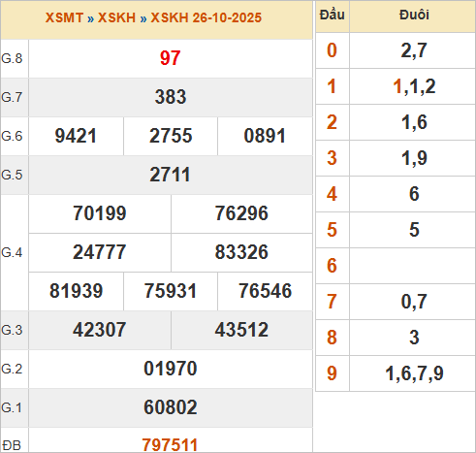Click the G.3 row label
This screenshot has height=453, width=476.
coord(12,330)
